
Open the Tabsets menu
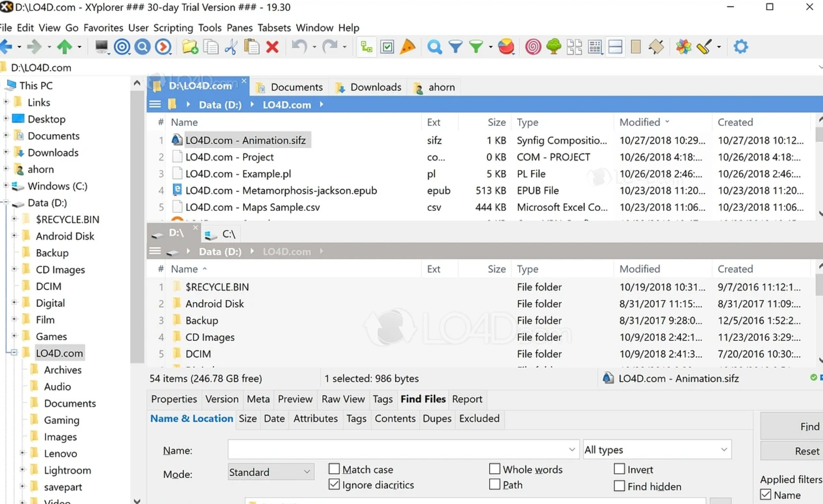pyautogui.click(x=274, y=27)
